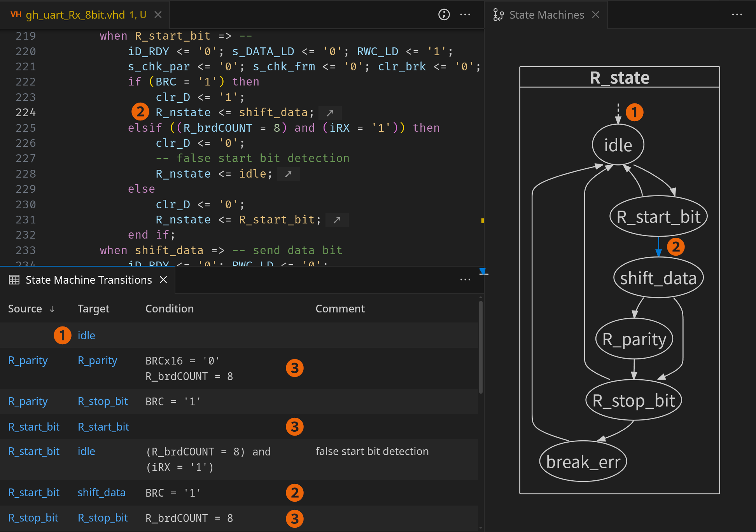Open editor more actions ellipsis
Screen dimensions: 756x532
click(x=465, y=15)
